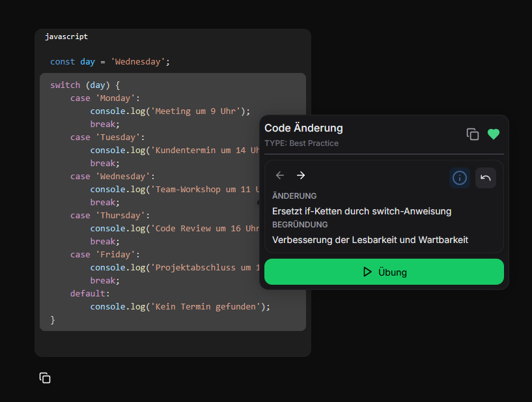532x402 pixels.
Task: Copy code using icon below code block
Action: click(x=45, y=378)
